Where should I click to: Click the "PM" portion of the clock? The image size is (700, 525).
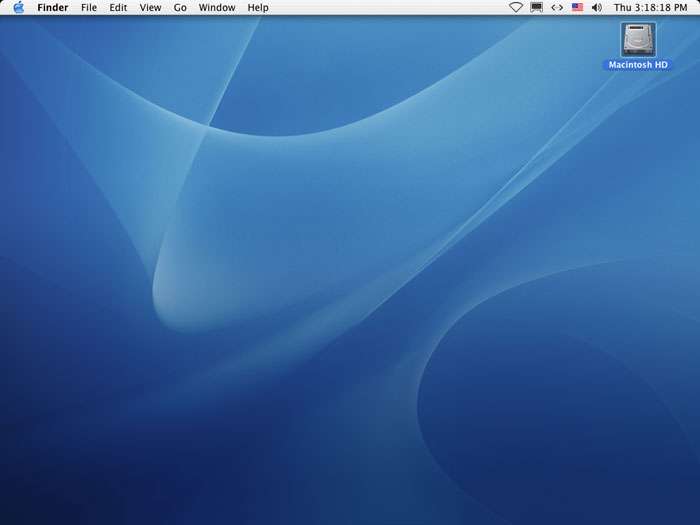680,7
